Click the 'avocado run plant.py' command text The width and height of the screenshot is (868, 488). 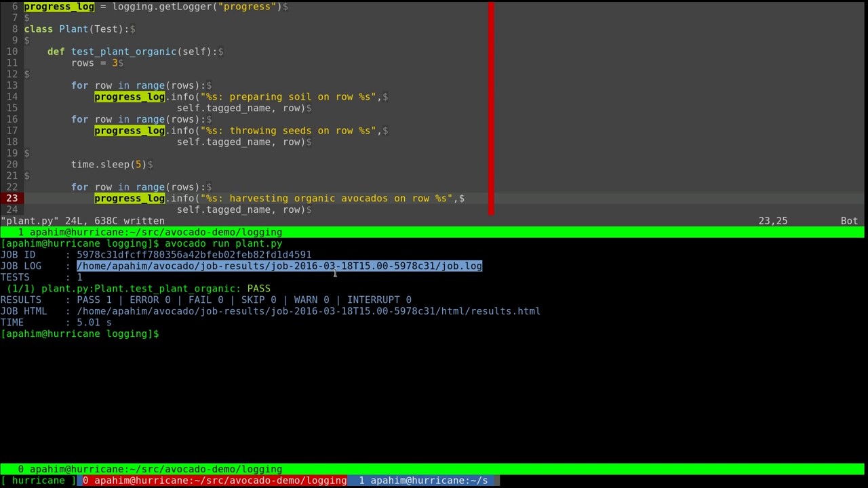(223, 243)
